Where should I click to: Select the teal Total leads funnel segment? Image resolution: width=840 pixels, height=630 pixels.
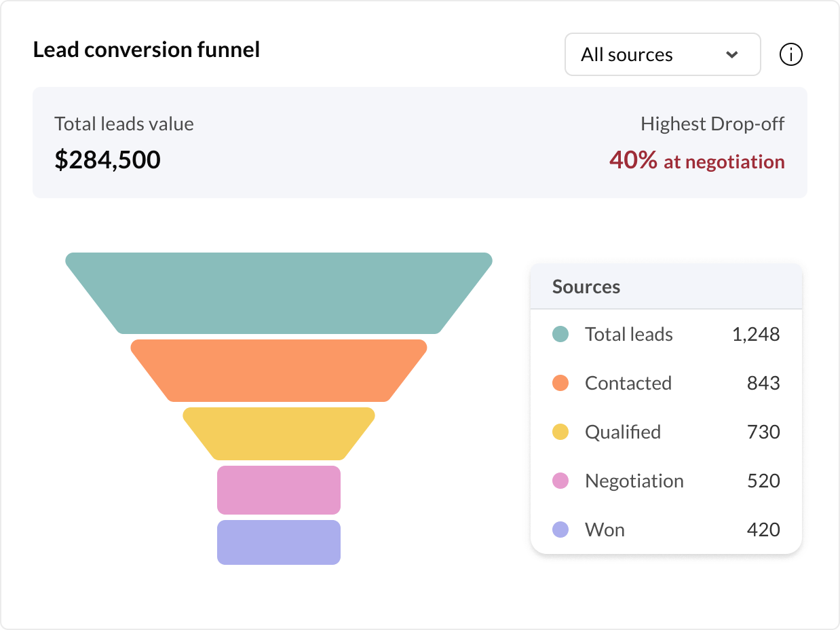(x=279, y=293)
